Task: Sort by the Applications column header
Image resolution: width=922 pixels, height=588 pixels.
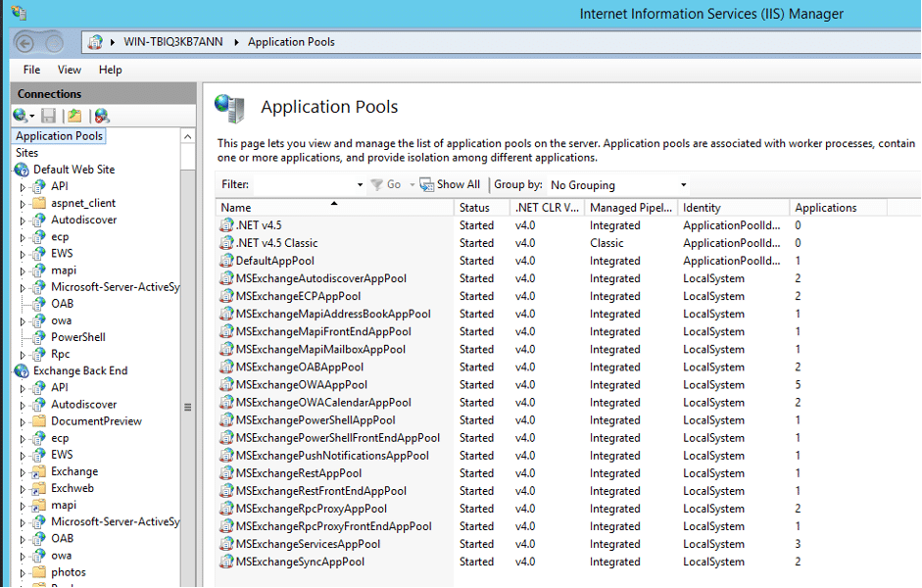Action: tap(839, 208)
